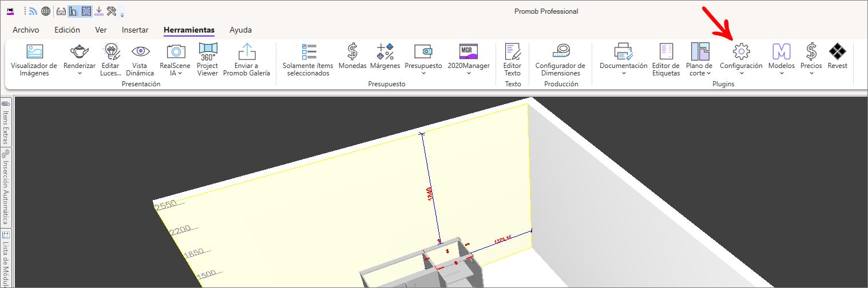Click the 2020Manager MGR icon

click(469, 51)
